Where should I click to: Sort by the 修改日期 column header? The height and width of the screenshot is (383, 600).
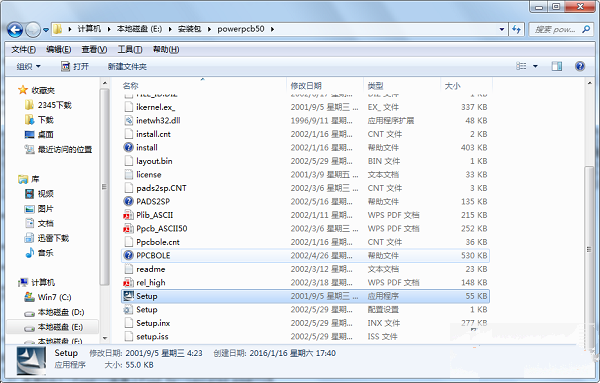pyautogui.click(x=306, y=86)
